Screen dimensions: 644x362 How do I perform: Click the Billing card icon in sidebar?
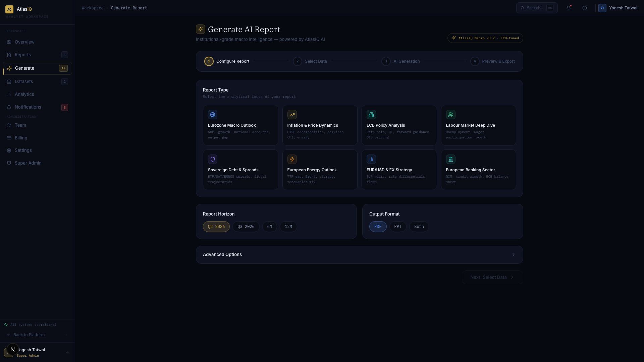coord(9,138)
